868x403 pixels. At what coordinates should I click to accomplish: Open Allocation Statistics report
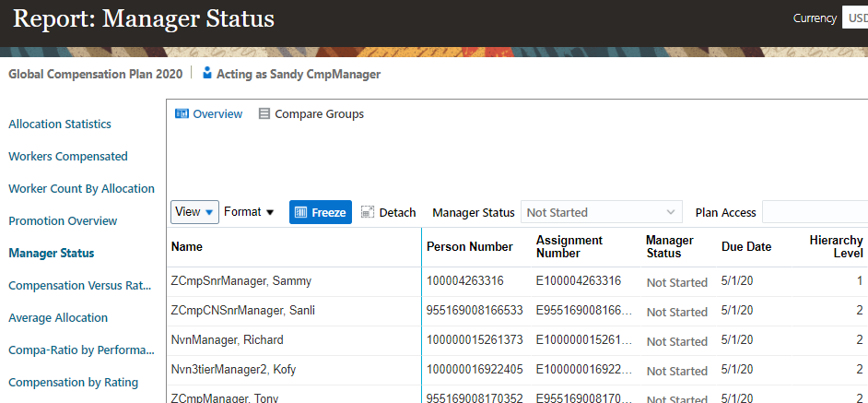click(x=60, y=124)
